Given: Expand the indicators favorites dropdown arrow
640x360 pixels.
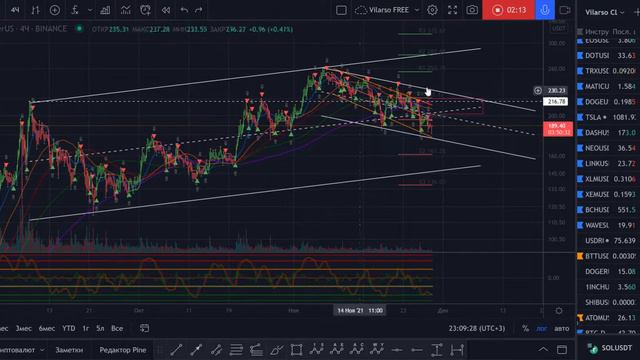Looking at the screenshot, I should point(90,10).
